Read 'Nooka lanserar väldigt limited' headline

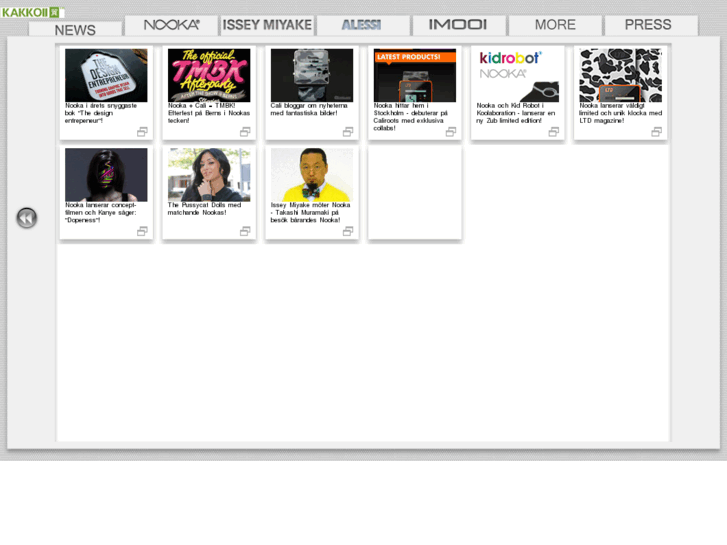pos(620,113)
